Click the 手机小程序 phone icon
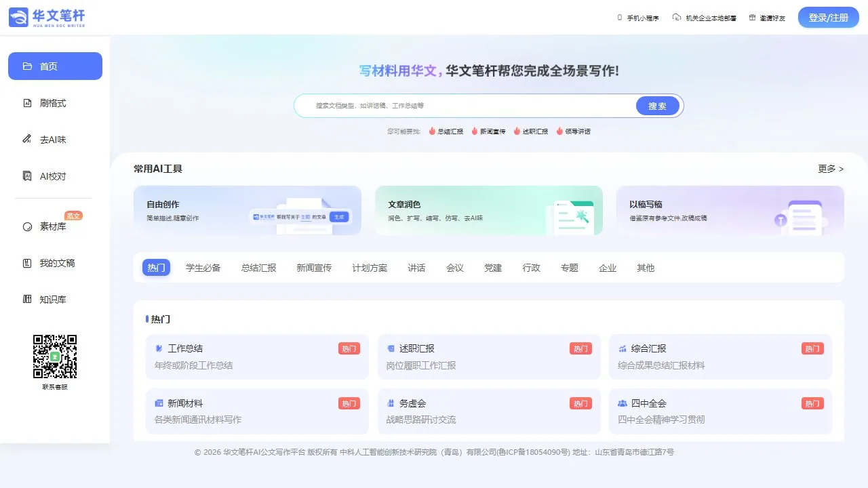 pyautogui.click(x=620, y=18)
